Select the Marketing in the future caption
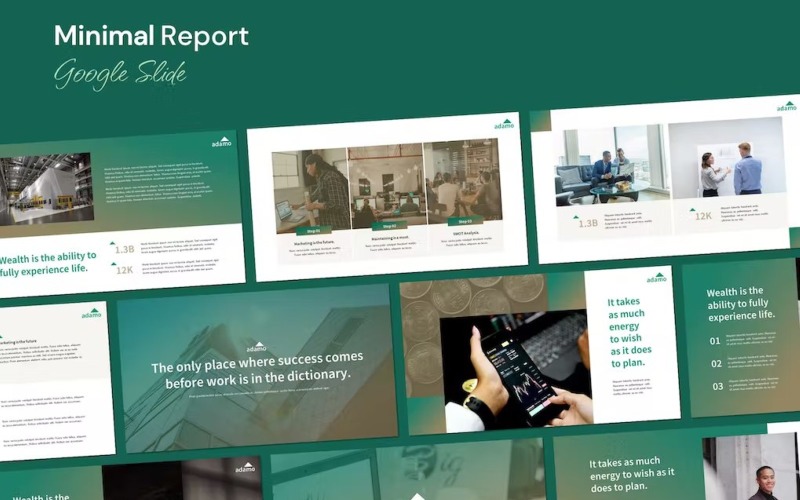Screen dimensions: 800x500 [308, 243]
